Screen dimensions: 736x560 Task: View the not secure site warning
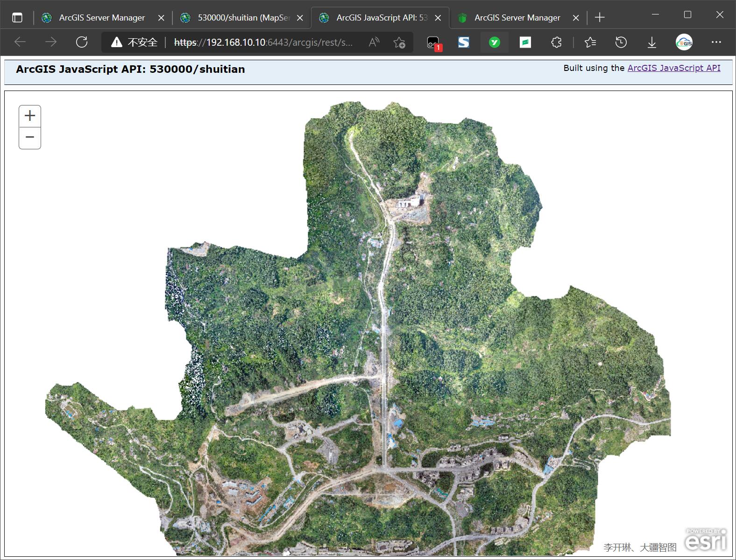134,42
